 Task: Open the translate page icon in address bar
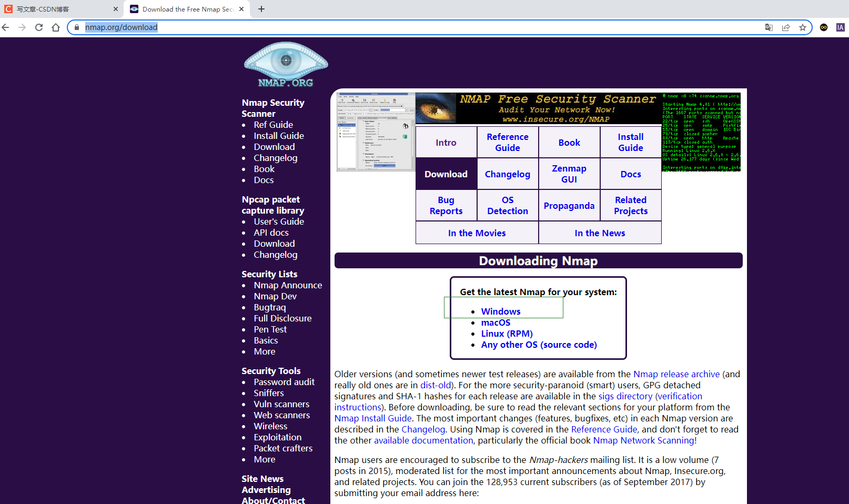(x=769, y=27)
